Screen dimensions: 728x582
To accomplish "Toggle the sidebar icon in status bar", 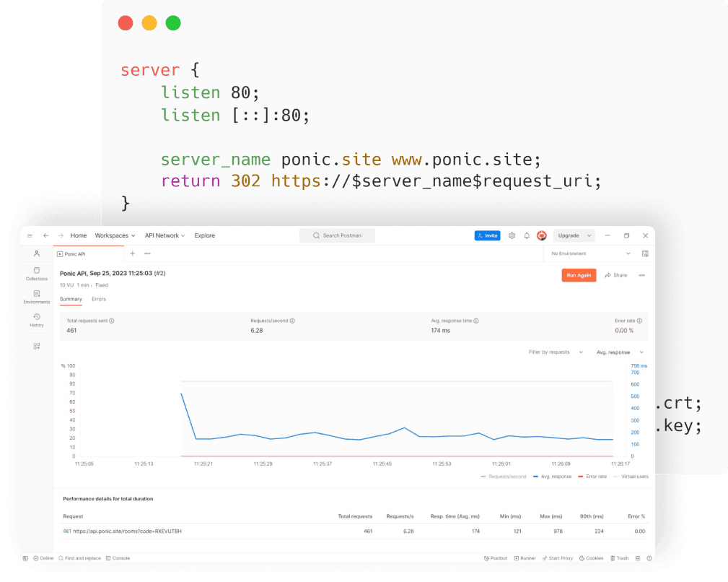I will [x=25, y=558].
